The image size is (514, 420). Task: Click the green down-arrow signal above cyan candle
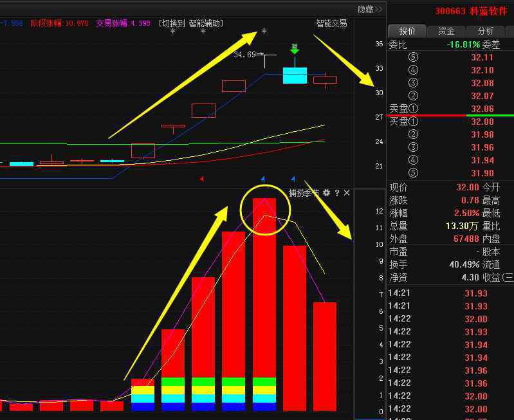(x=295, y=49)
